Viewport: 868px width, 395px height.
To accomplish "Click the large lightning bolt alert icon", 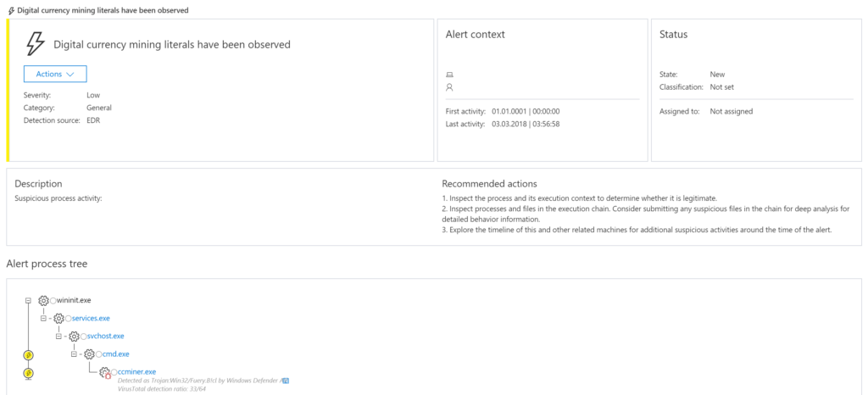I will (x=36, y=44).
